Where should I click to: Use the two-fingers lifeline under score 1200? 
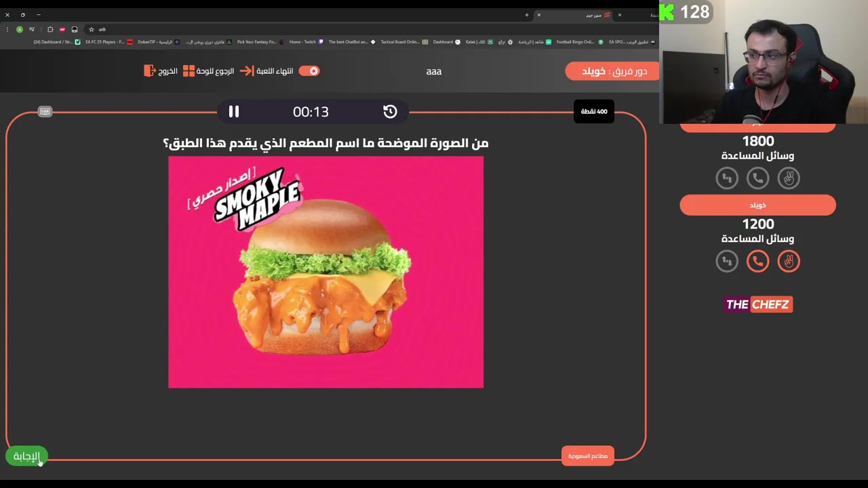tap(789, 261)
